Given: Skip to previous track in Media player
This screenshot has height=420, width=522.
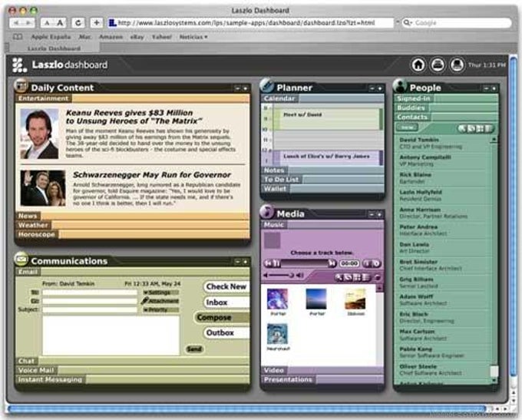Looking at the screenshot, I should tap(269, 263).
